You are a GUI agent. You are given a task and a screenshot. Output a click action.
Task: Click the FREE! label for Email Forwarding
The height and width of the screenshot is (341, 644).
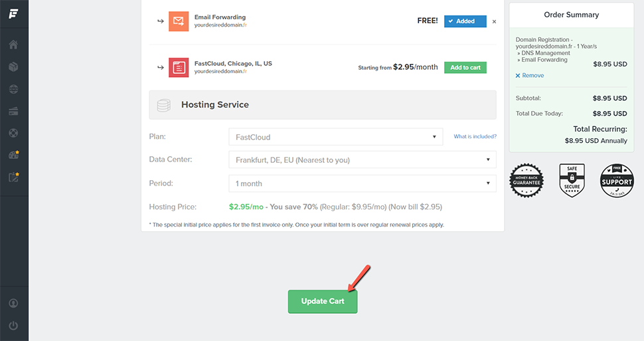click(428, 21)
